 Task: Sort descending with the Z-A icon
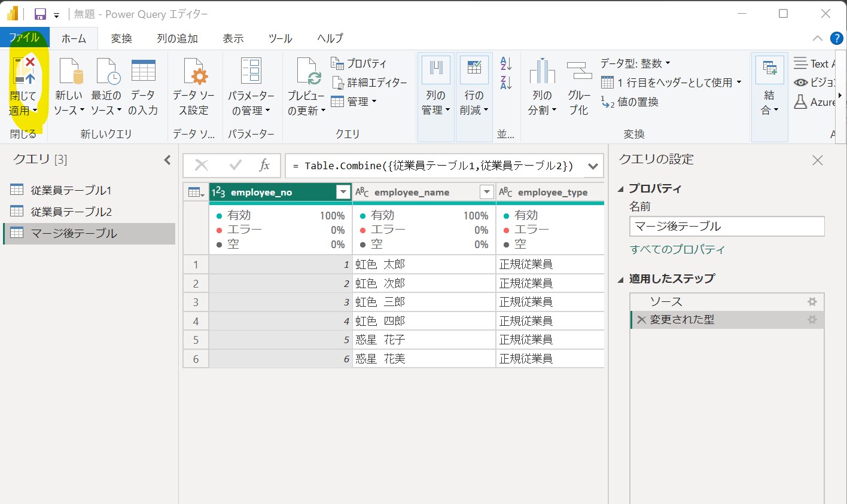pyautogui.click(x=506, y=83)
